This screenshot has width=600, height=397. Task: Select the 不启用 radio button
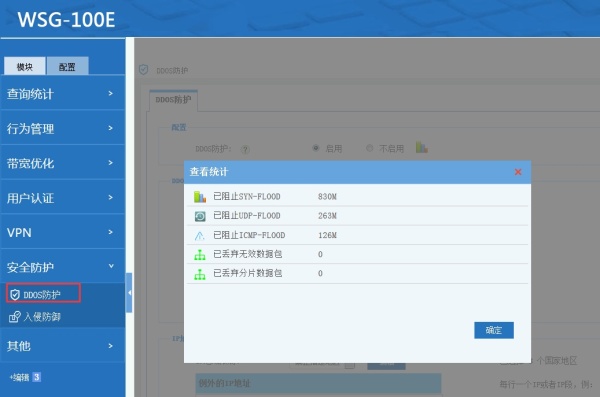tap(369, 148)
